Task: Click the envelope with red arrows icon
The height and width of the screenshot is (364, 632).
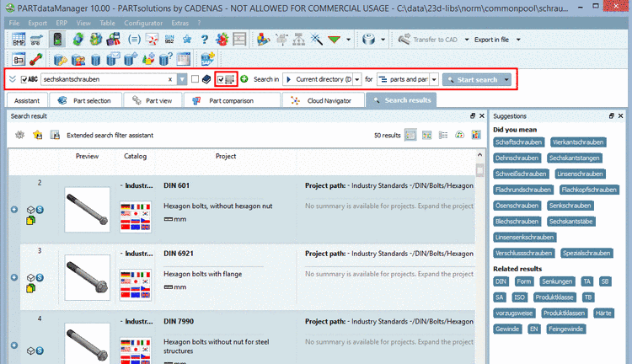Action: [x=152, y=40]
